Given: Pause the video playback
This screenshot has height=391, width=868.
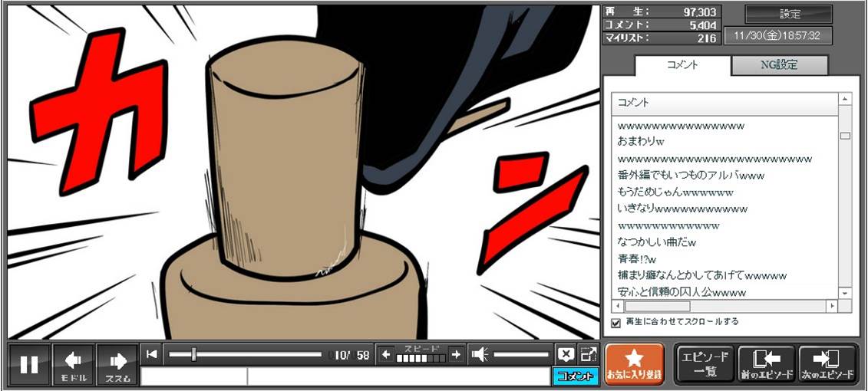Looking at the screenshot, I should (x=29, y=365).
